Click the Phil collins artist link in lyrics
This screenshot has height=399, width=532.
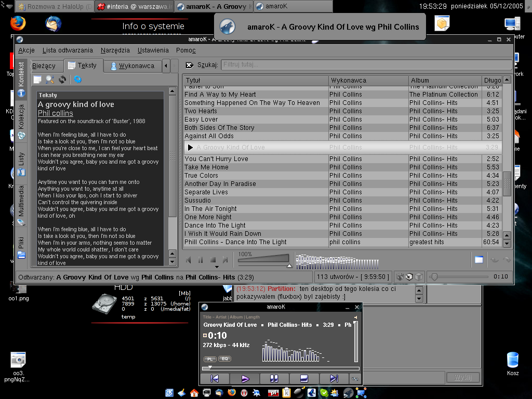point(55,113)
